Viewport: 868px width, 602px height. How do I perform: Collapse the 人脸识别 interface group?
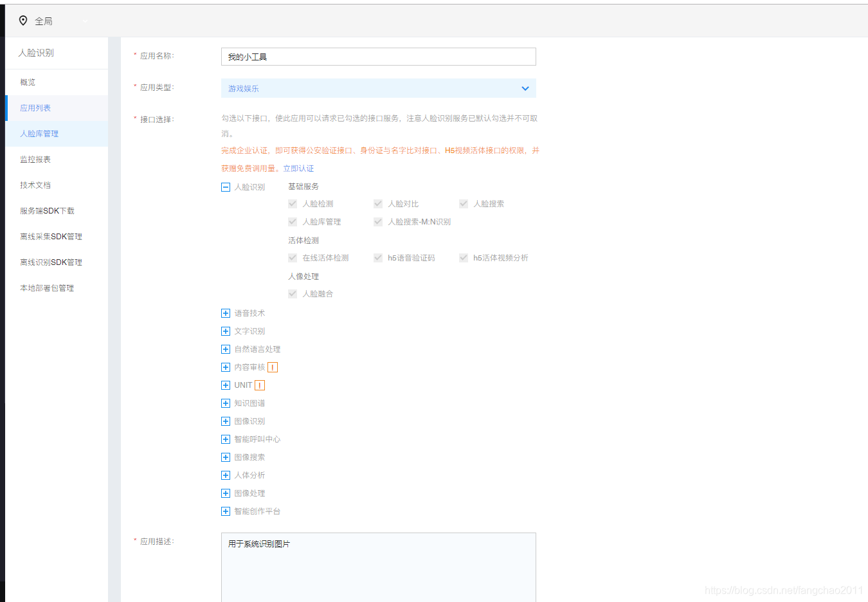(x=226, y=187)
